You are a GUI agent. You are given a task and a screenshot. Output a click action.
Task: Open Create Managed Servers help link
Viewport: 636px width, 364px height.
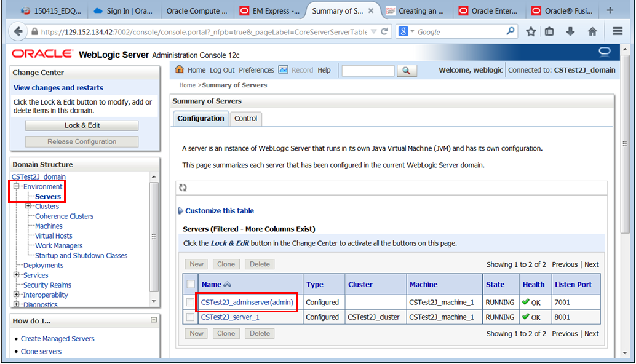click(58, 338)
